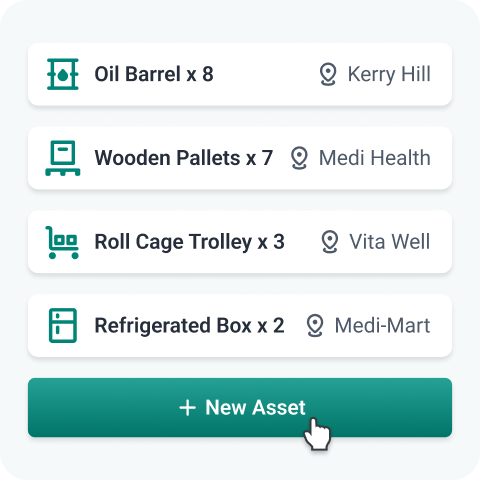Select the Wooden Pallets x 7 text

(184, 158)
